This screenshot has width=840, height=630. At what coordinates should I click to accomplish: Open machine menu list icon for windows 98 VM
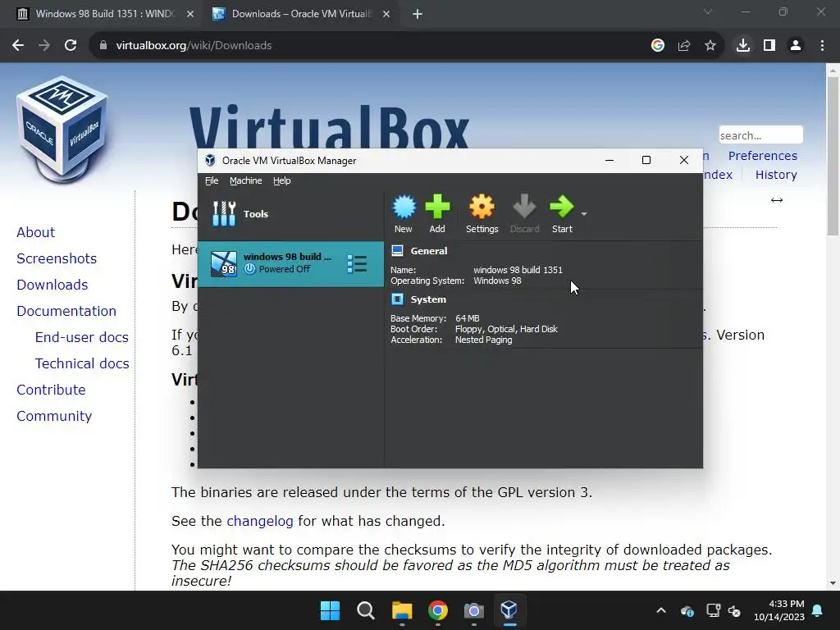[357, 263]
